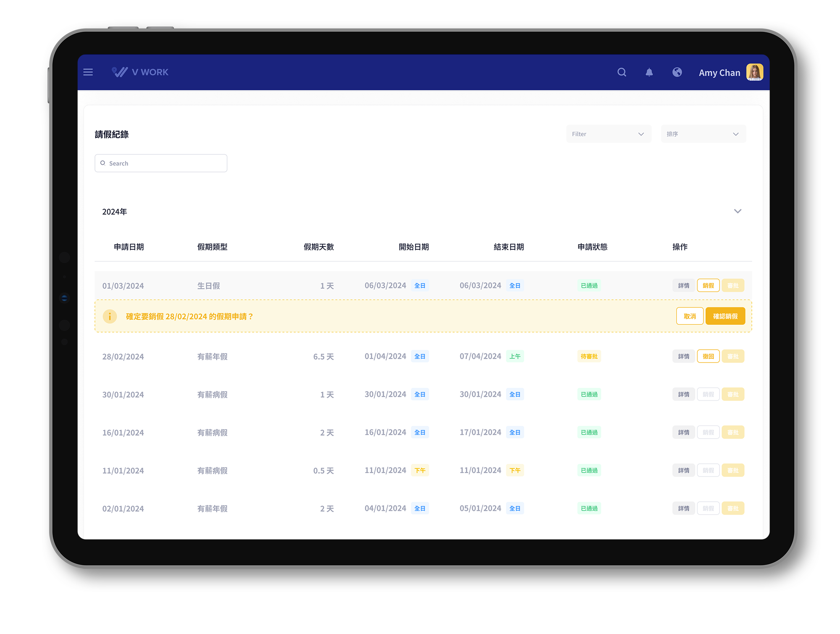Open 詳情 for the 01/03/2024 request

(683, 286)
